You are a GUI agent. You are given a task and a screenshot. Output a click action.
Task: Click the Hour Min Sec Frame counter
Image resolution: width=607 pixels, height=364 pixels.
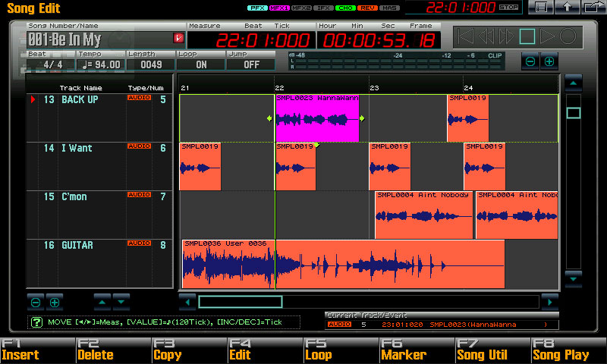(379, 40)
